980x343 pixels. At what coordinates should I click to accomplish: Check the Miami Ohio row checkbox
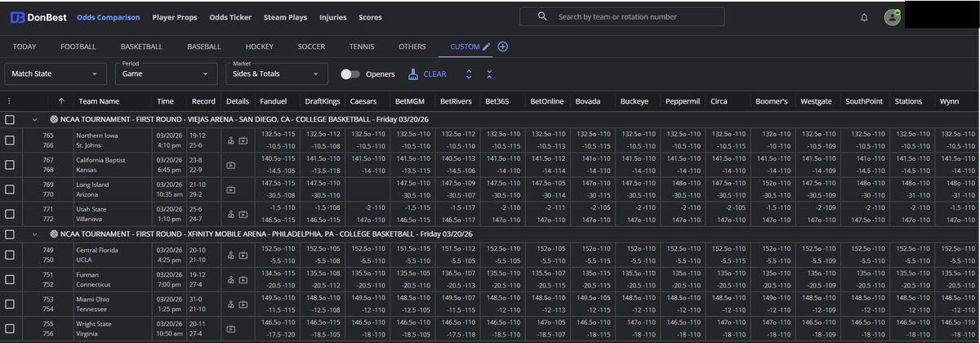(x=9, y=303)
